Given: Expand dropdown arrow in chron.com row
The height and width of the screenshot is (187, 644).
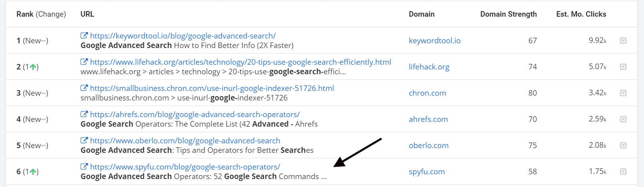Looking at the screenshot, I should tap(623, 93).
